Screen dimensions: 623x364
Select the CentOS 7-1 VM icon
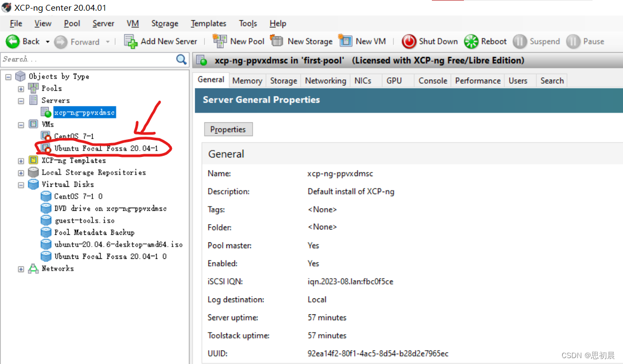(x=46, y=136)
